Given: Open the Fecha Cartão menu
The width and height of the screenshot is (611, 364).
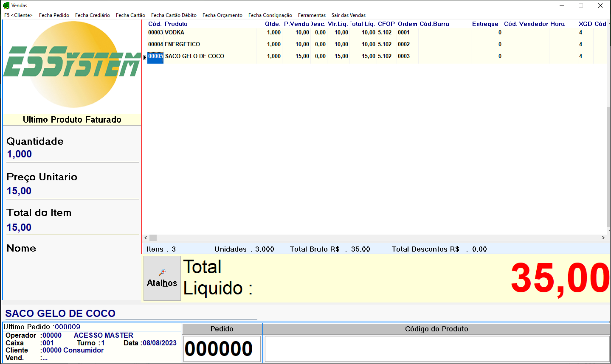Looking at the screenshot, I should click(x=130, y=15).
